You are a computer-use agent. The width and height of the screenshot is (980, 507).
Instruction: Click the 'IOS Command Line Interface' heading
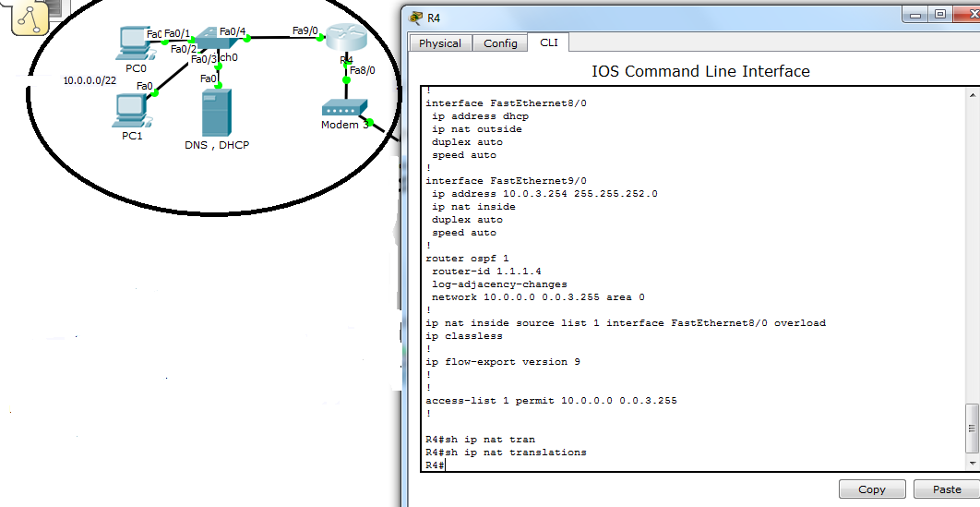700,71
